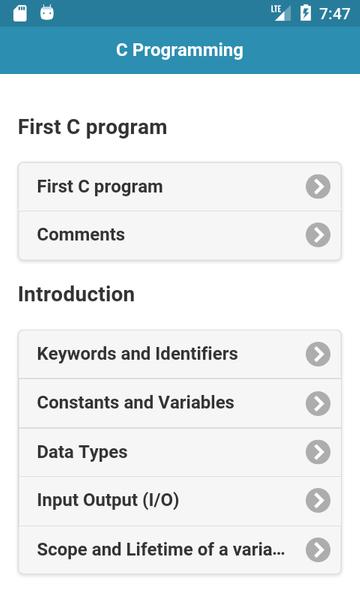Open Scope and Lifetime of a variable
The height and width of the screenshot is (600, 360).
[179, 550]
